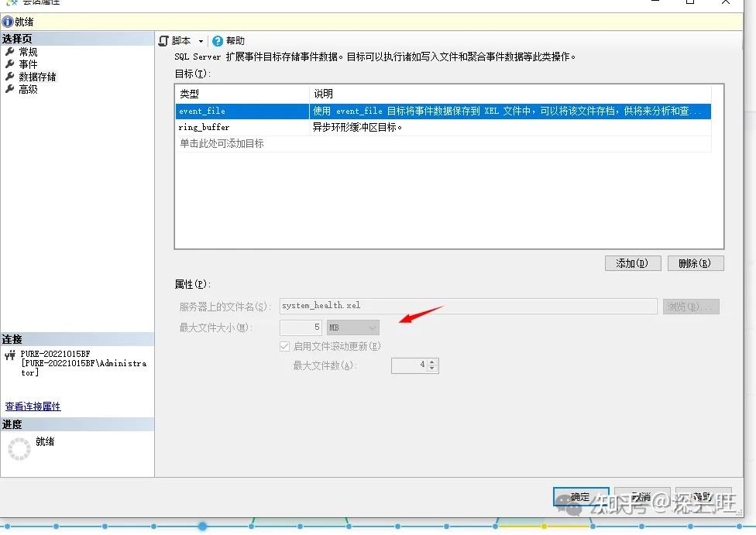Decrease max file count with down arrow

[432, 369]
